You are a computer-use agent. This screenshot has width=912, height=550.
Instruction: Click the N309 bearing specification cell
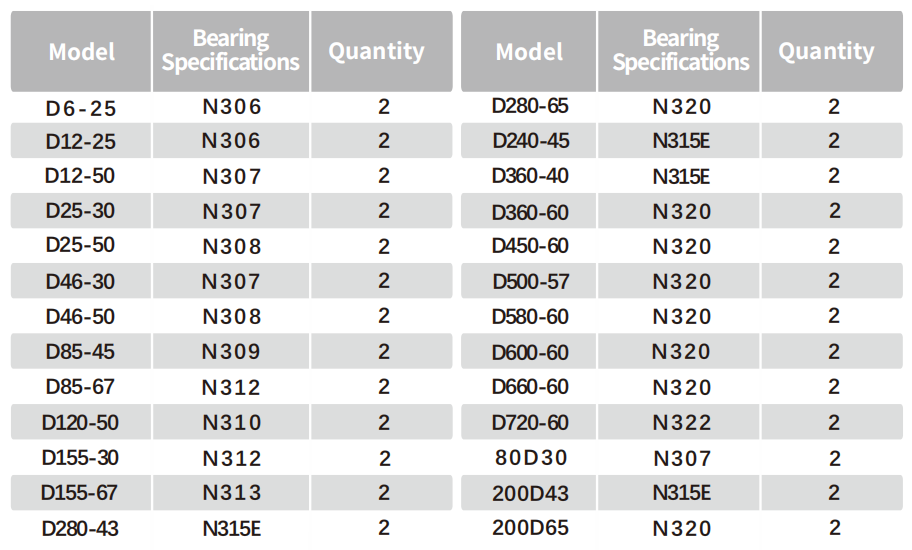(231, 352)
